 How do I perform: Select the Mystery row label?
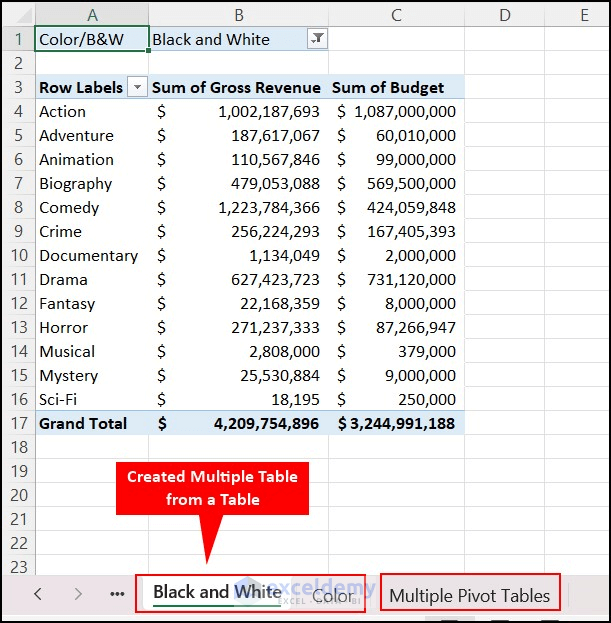68,376
